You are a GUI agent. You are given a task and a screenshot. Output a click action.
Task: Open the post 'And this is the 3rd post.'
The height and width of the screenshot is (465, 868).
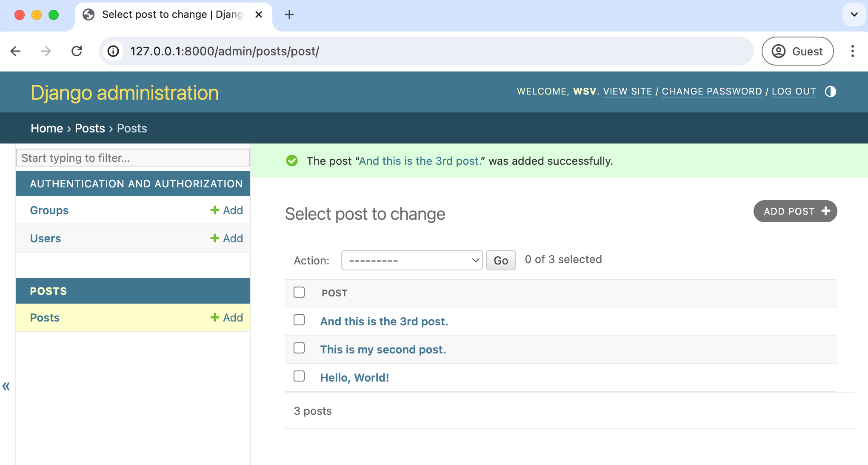[x=384, y=321]
